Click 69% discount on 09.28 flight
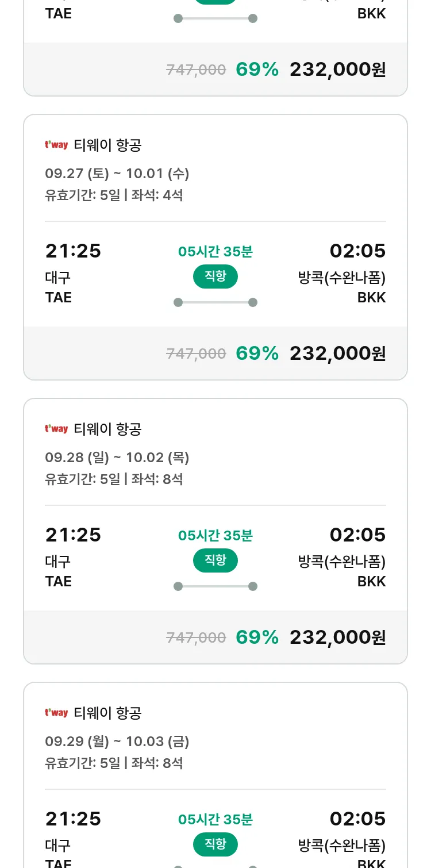Viewport: 431px width, 868px height. (257, 637)
